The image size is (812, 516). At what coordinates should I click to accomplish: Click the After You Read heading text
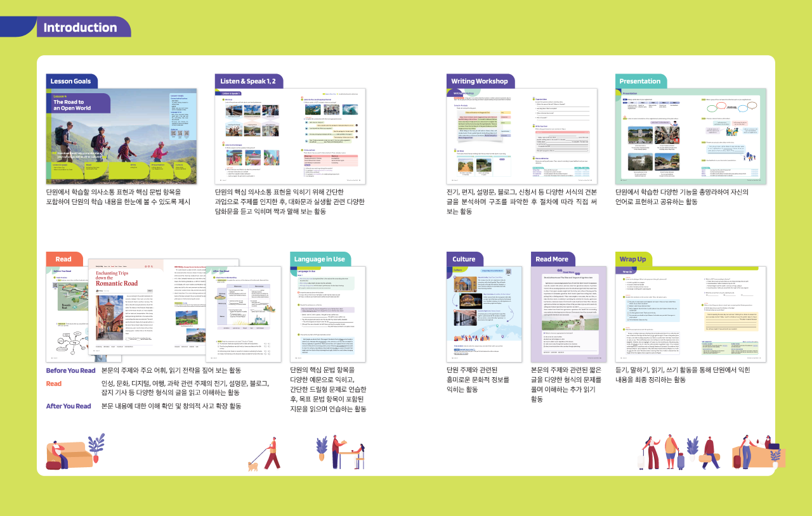69,406
